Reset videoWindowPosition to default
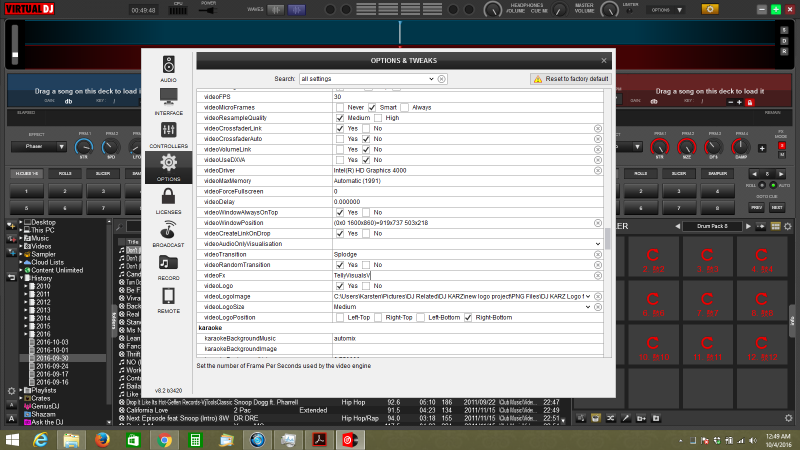800x450 pixels. pos(598,223)
